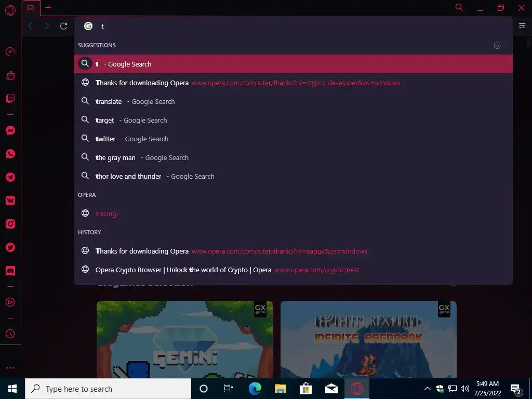The width and height of the screenshot is (532, 399).
Task: Open the notification center
Action: tap(516, 389)
